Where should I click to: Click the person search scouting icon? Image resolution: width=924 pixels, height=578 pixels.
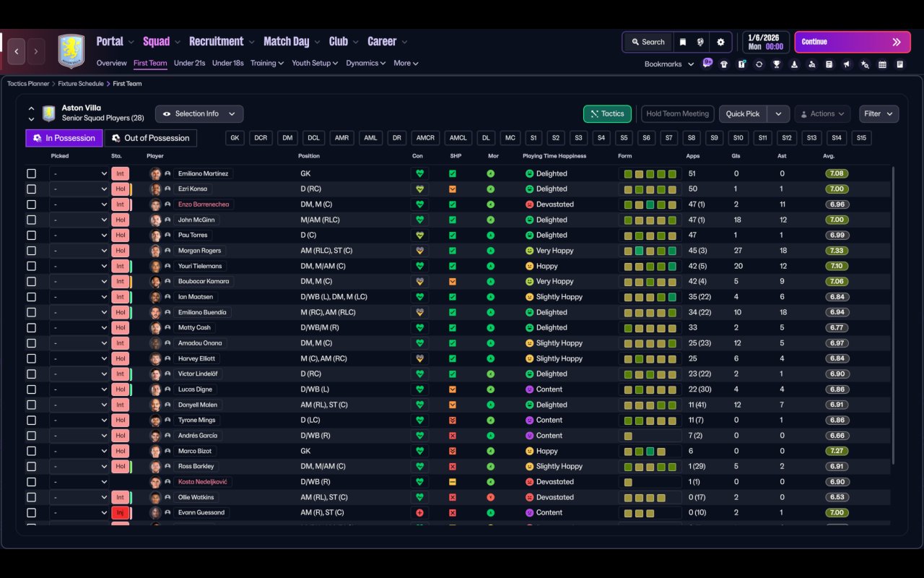tap(812, 64)
